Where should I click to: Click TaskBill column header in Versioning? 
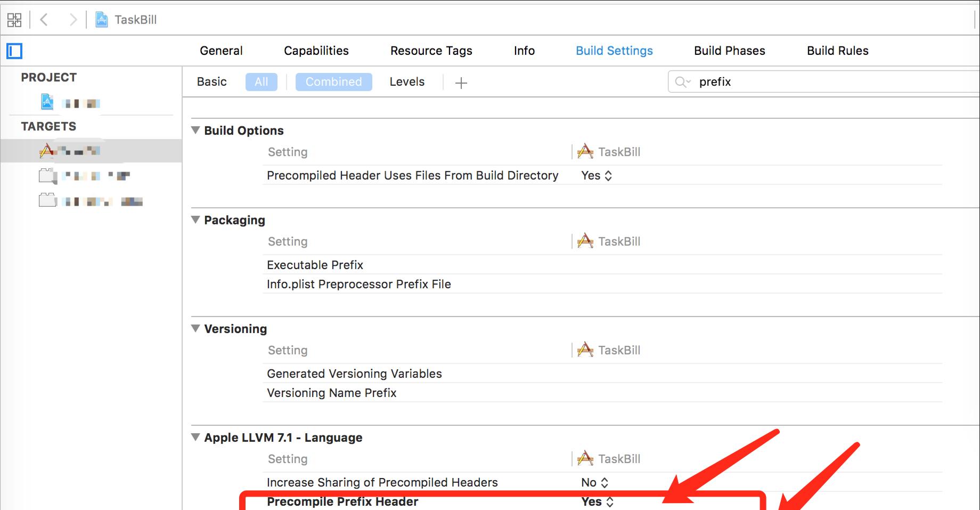coord(609,350)
